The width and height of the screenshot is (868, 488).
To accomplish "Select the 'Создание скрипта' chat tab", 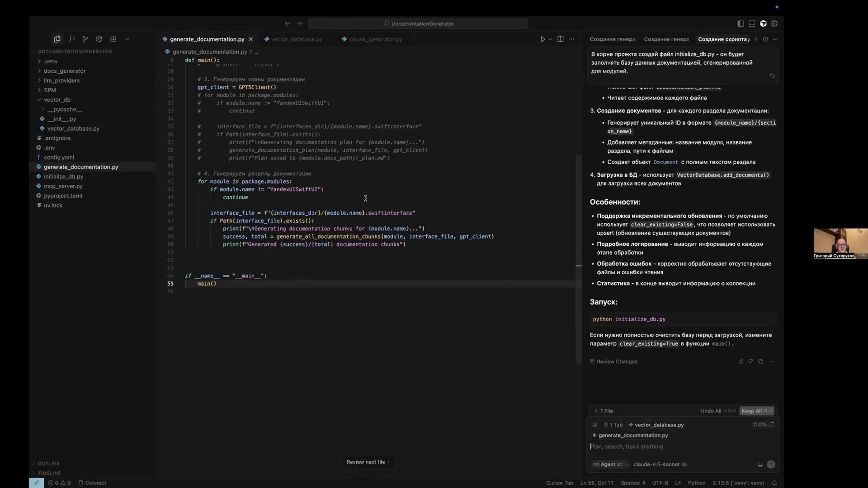I will coord(724,39).
